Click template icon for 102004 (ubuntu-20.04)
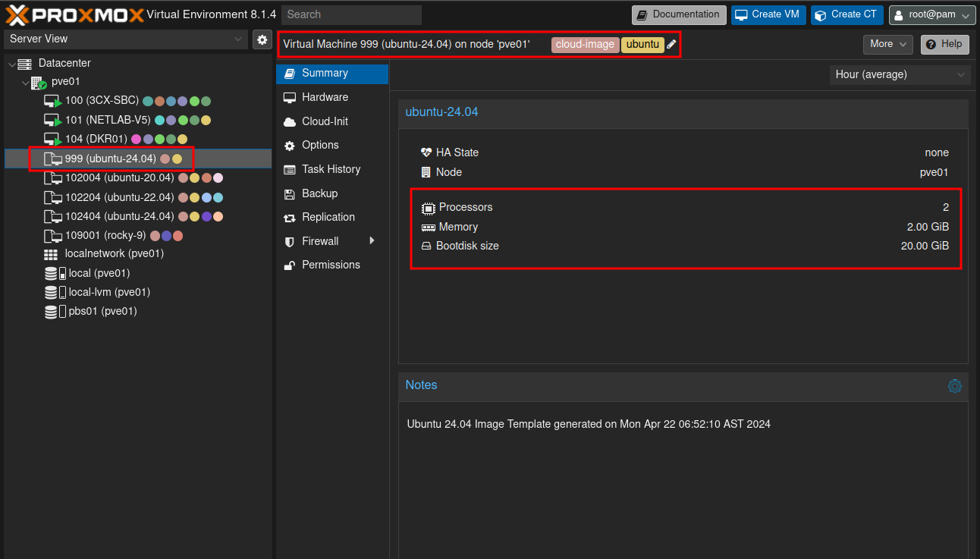Viewport: 980px width, 559px height. click(53, 178)
